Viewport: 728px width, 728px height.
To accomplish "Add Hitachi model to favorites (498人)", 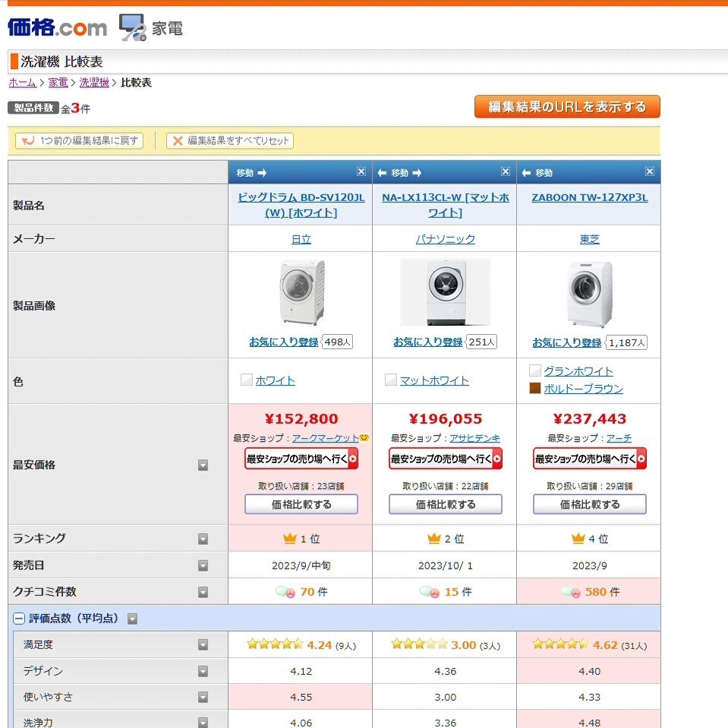I will coord(284,342).
